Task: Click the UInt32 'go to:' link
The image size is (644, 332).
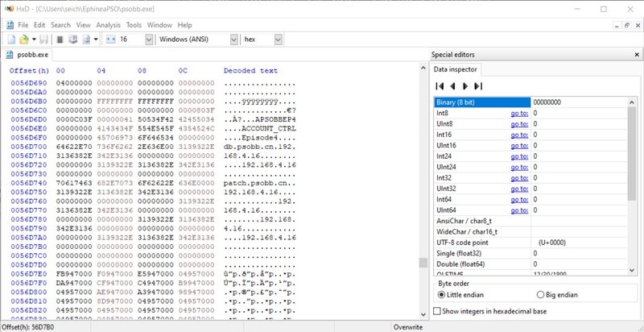Action: pos(519,188)
